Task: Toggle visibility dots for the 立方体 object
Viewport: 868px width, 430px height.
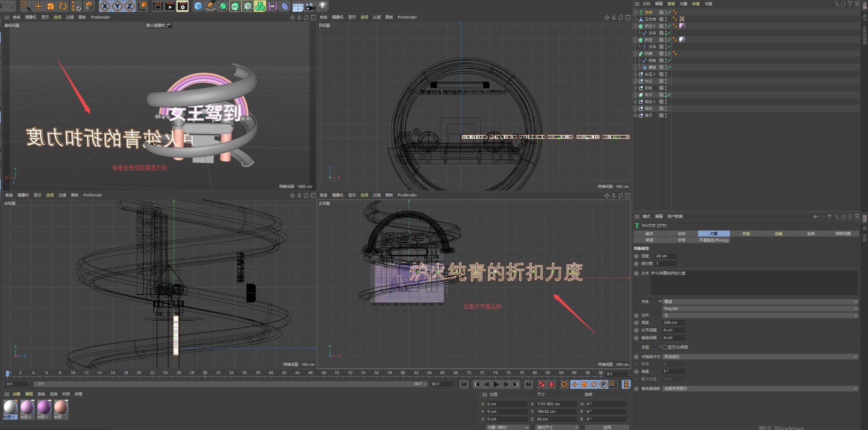Action: tap(665, 19)
